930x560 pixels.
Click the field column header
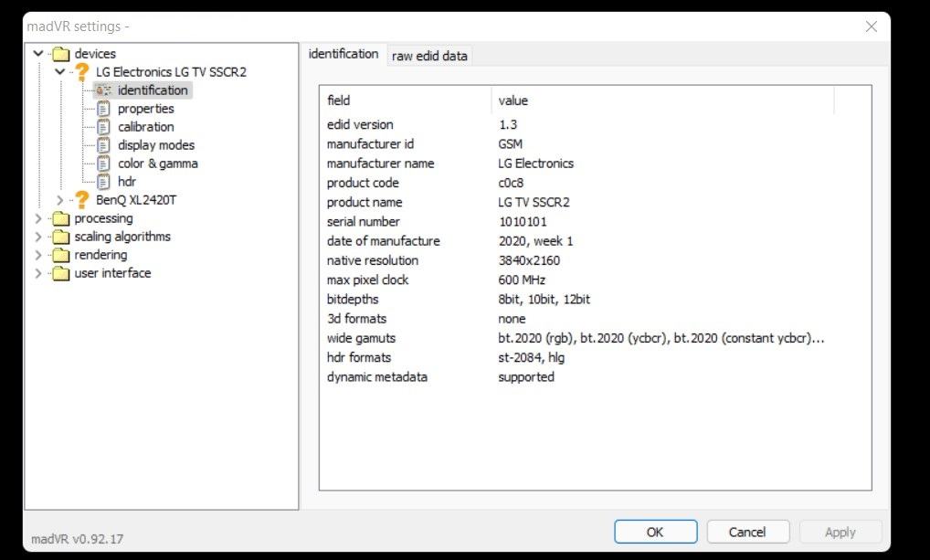(407, 100)
